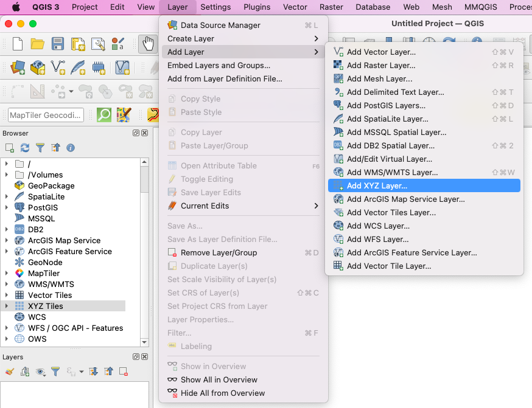Viewport: 532px width, 408px height.
Task: Click Add WMS/WMTS Layer option
Action: pos(392,172)
